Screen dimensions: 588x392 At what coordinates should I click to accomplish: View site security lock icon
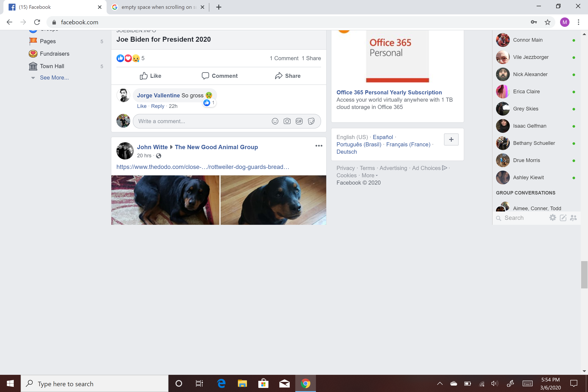tap(54, 22)
